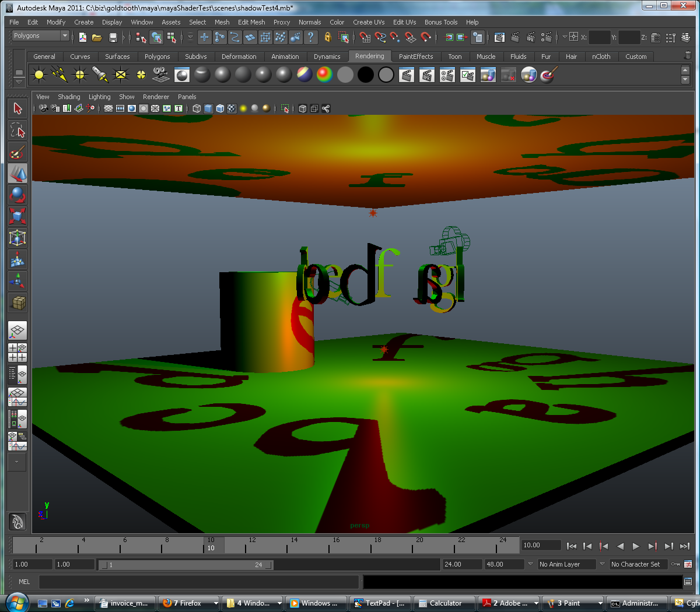
Task: Expand Paint taskbar group
Action: tap(600, 603)
